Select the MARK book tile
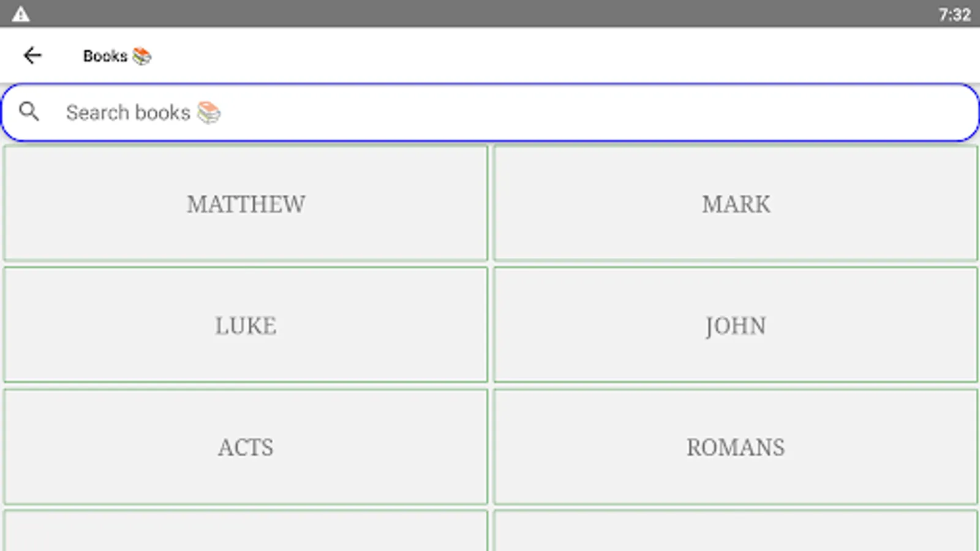This screenshot has width=980, height=551. pos(735,203)
